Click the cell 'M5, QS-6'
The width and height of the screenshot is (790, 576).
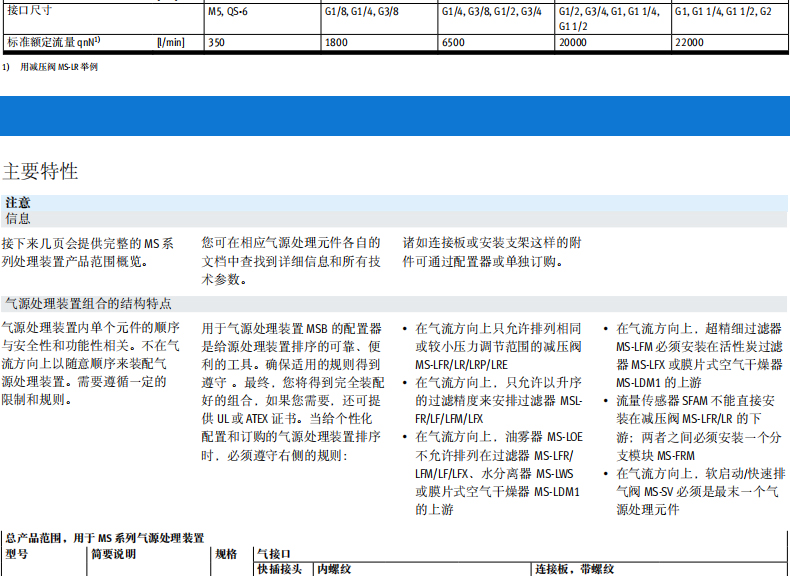pos(228,11)
